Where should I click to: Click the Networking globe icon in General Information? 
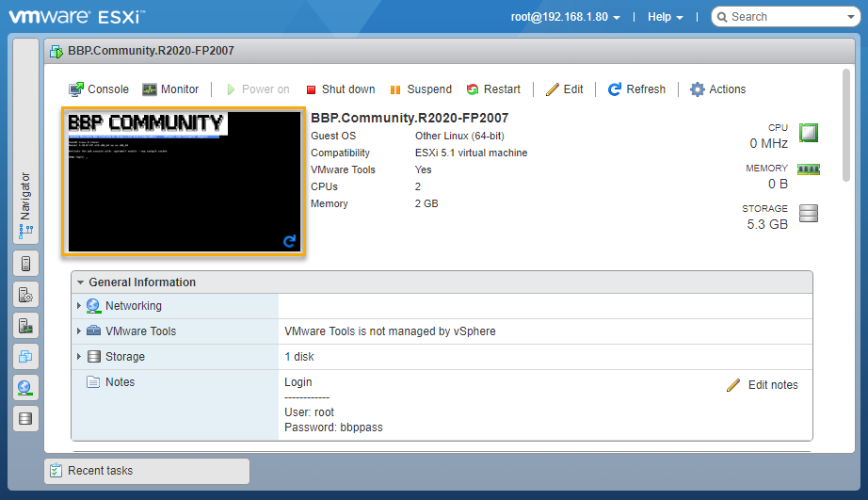(93, 306)
